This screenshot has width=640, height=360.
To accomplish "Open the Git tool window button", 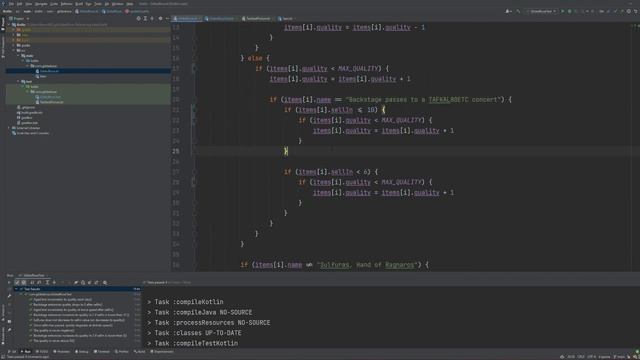I will coord(12,351).
